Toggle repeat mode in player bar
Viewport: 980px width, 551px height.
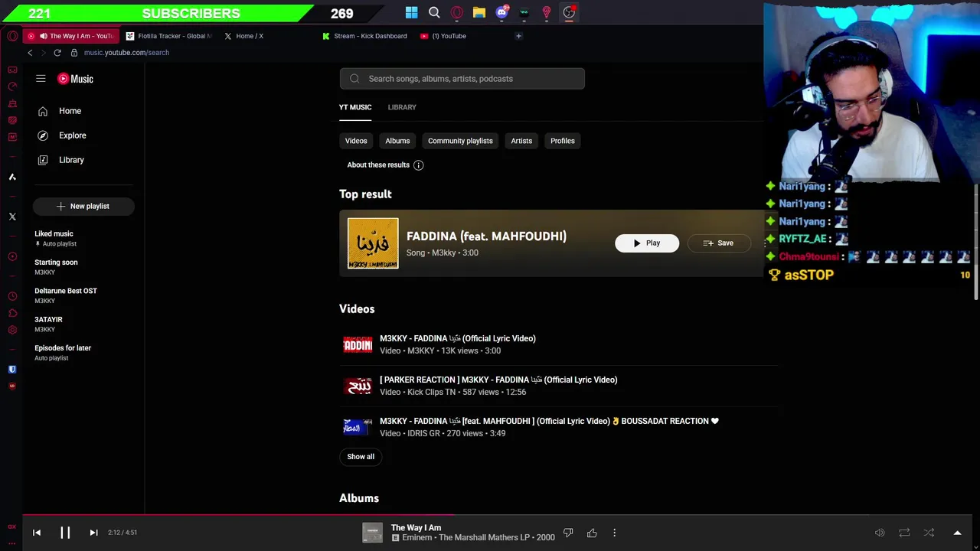click(904, 533)
